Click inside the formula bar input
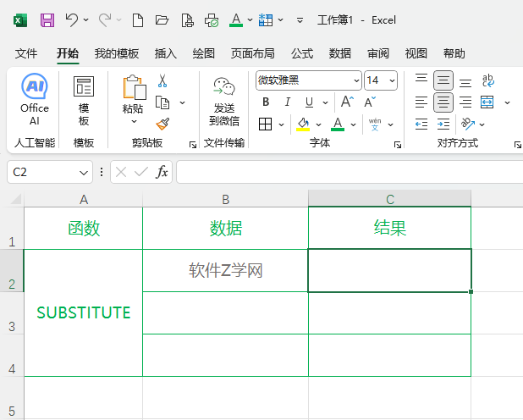This screenshot has height=420, width=523. pyautogui.click(x=350, y=172)
